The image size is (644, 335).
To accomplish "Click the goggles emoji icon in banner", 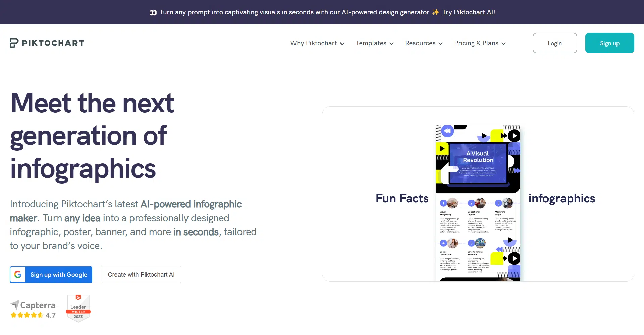I will click(x=153, y=13).
